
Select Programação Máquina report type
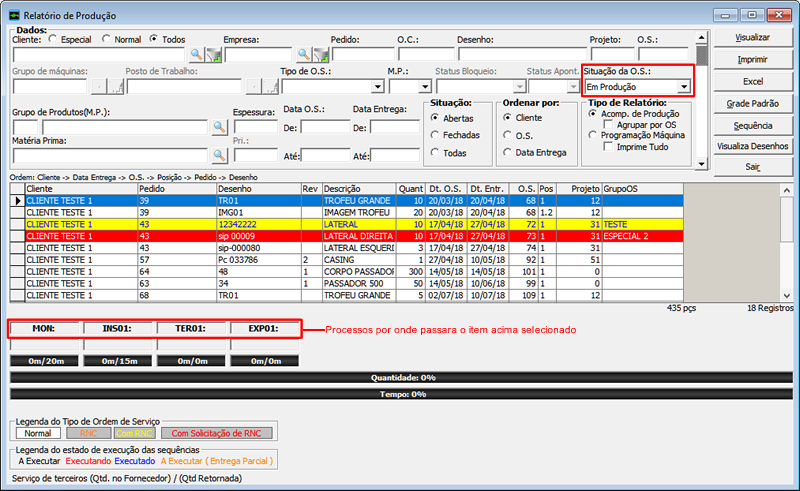592,135
